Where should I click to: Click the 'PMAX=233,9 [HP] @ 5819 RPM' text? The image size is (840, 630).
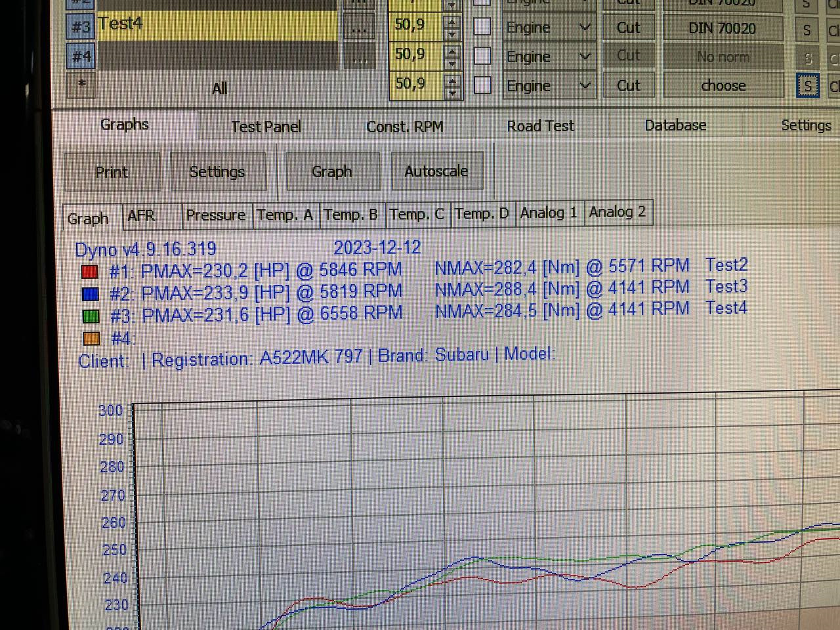pyautogui.click(x=272, y=292)
